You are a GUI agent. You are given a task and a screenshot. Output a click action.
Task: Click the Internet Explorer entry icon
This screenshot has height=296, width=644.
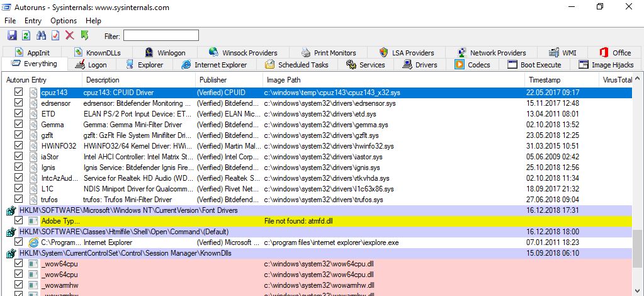(33, 242)
